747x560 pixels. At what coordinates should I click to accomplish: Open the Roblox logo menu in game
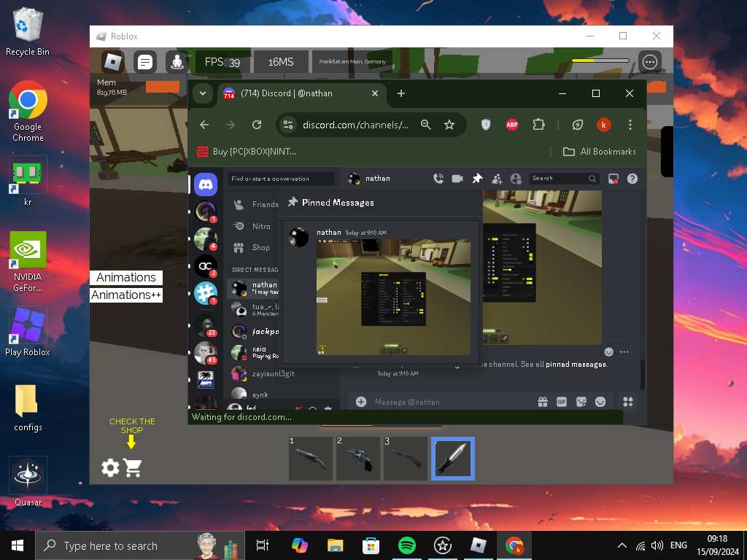[x=113, y=62]
